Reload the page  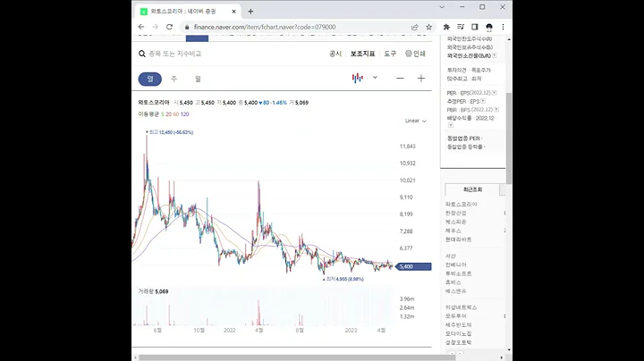[x=169, y=27]
